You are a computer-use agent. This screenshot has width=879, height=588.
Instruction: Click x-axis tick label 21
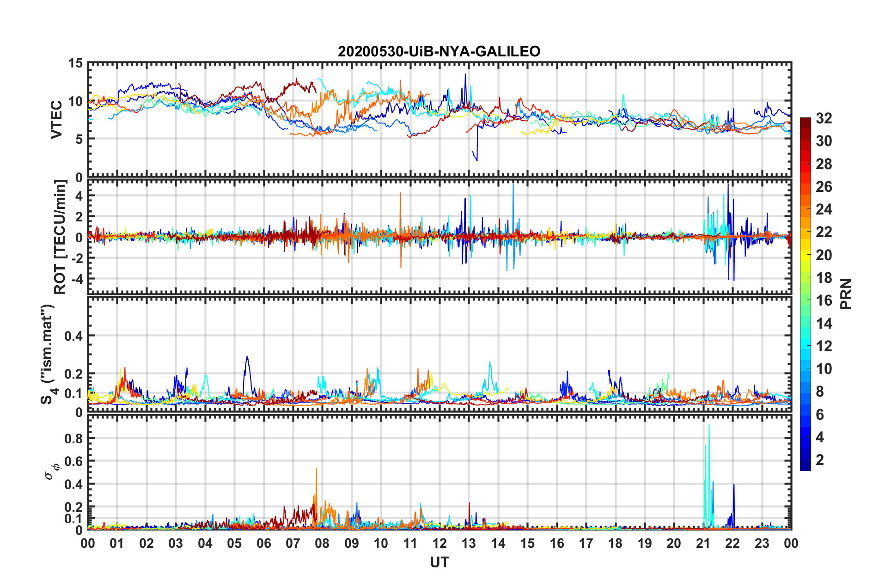[x=703, y=543]
